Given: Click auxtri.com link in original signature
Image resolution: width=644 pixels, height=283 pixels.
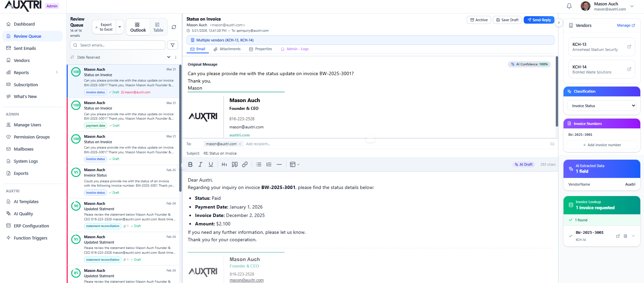Looking at the screenshot, I should [239, 135].
